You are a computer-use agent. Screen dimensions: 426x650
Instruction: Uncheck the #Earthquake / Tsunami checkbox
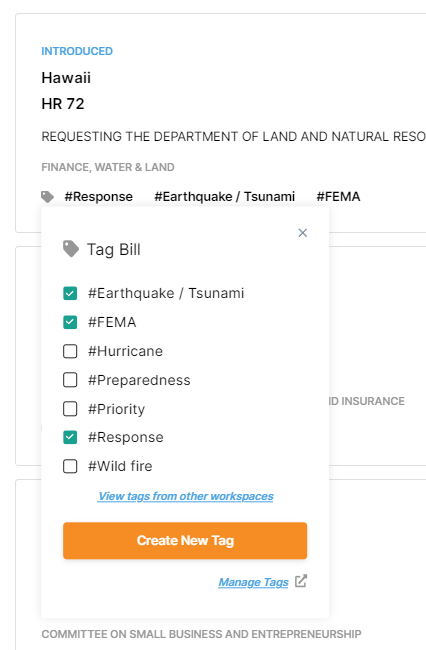[x=70, y=293]
